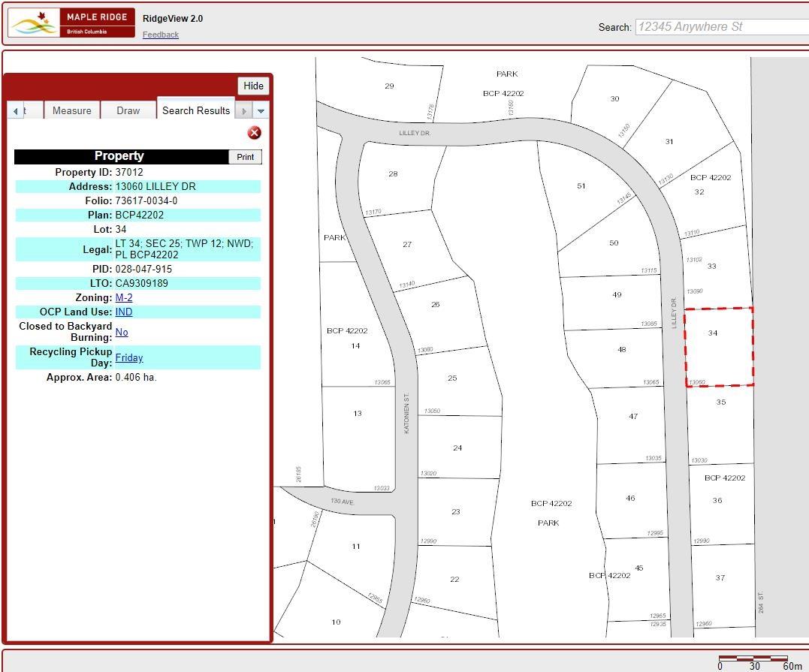This screenshot has width=809, height=672.
Task: Open the tab list dropdown arrow
Action: [x=261, y=111]
